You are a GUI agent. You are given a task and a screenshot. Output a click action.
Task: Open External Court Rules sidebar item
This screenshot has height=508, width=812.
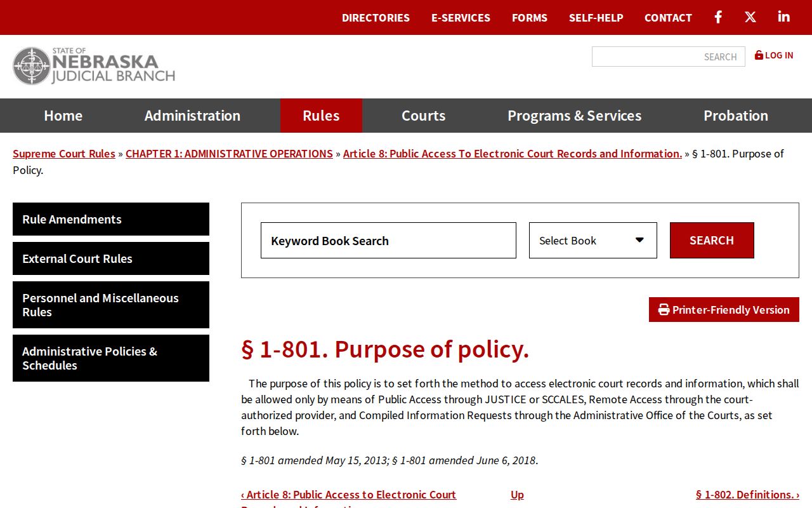coord(111,258)
